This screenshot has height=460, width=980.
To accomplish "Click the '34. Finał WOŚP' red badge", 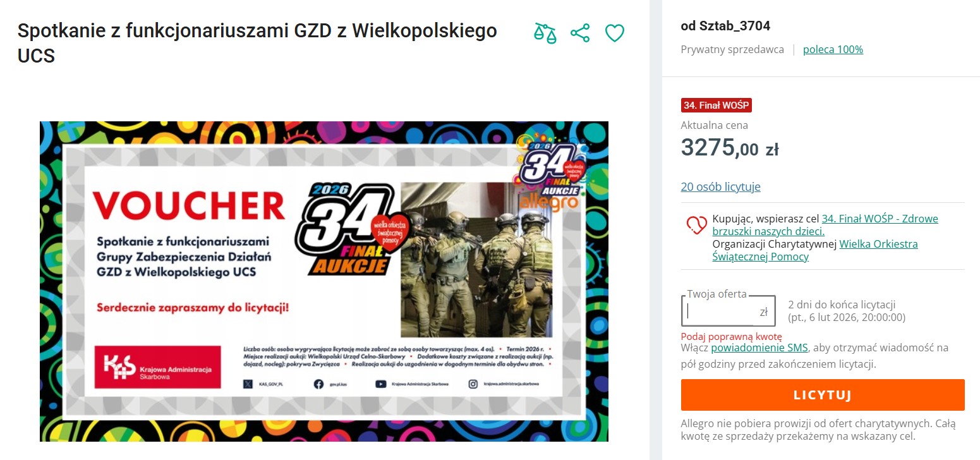I will pos(717,106).
